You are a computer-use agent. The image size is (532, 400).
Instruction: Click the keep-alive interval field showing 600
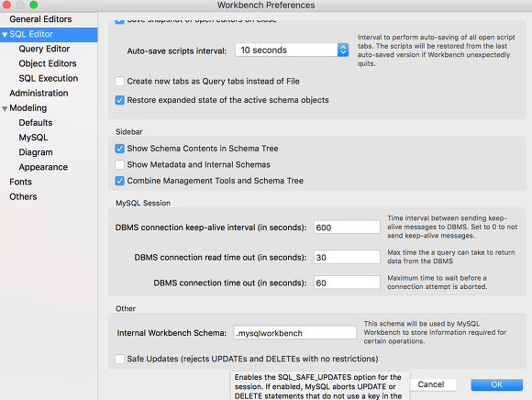(347, 228)
